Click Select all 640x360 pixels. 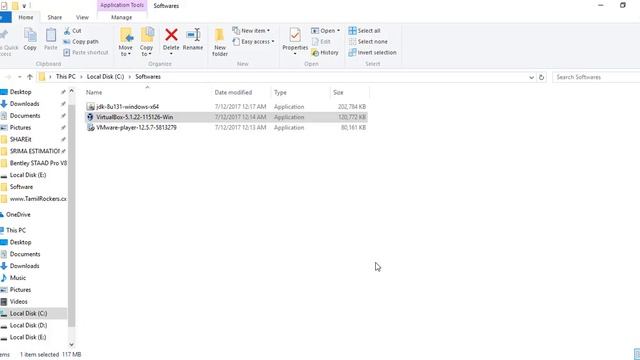point(364,31)
